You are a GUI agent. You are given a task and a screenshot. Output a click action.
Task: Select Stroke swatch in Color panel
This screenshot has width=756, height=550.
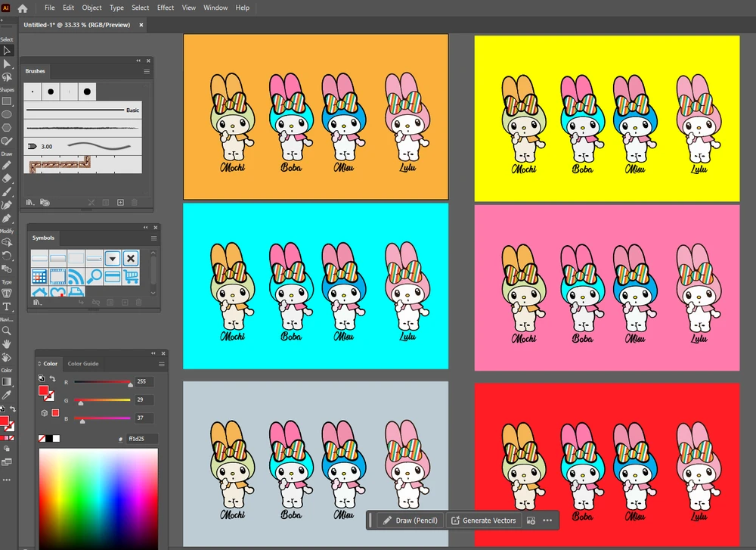[x=50, y=396]
